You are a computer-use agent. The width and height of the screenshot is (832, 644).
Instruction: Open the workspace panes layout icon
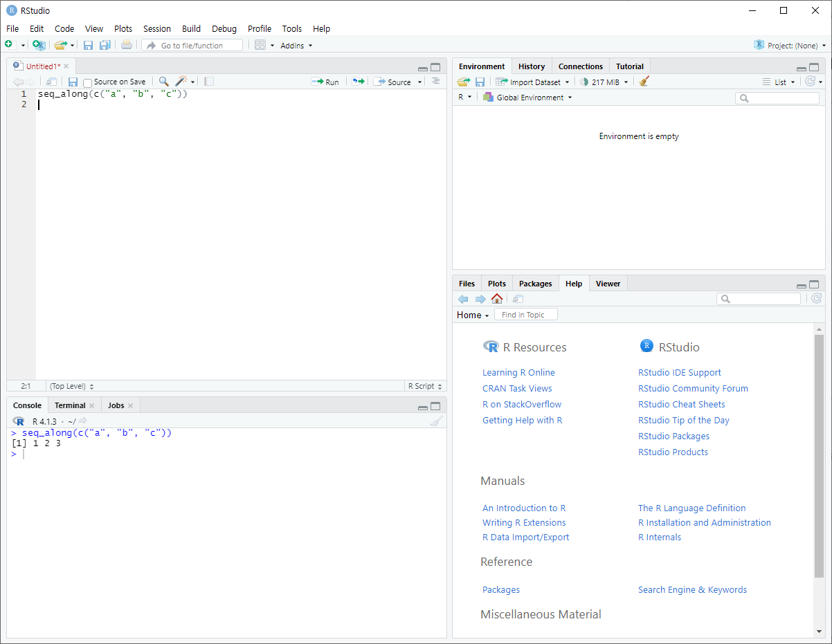(x=260, y=45)
